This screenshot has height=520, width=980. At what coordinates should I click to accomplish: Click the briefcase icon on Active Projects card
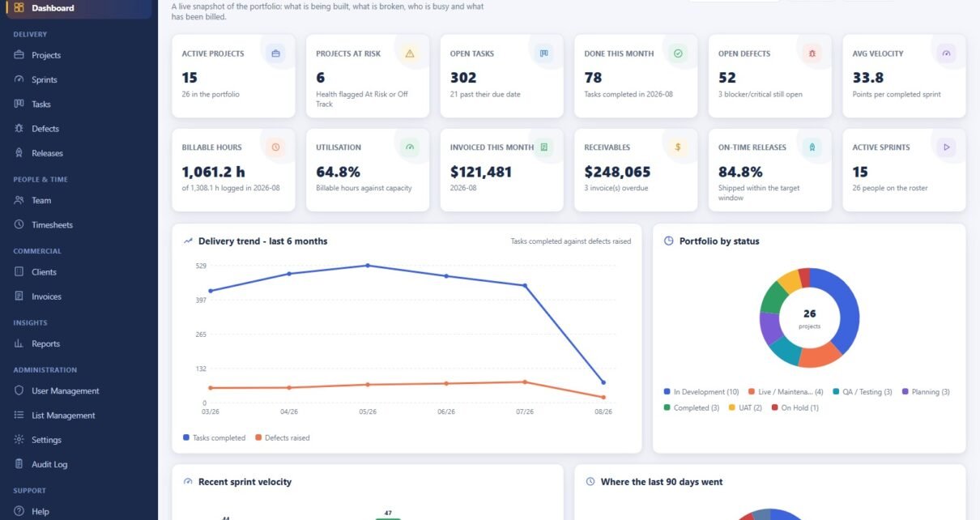(275, 53)
